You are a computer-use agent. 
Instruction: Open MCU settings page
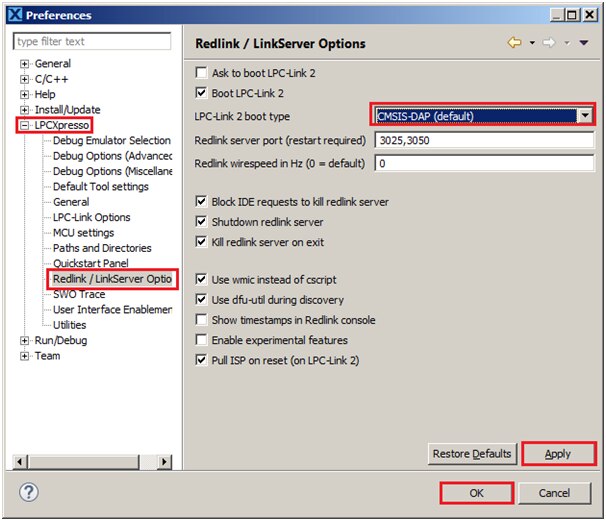(83, 233)
